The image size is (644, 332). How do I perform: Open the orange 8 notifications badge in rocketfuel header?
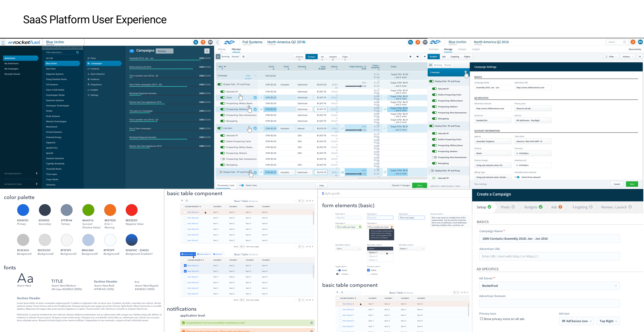tap(203, 42)
